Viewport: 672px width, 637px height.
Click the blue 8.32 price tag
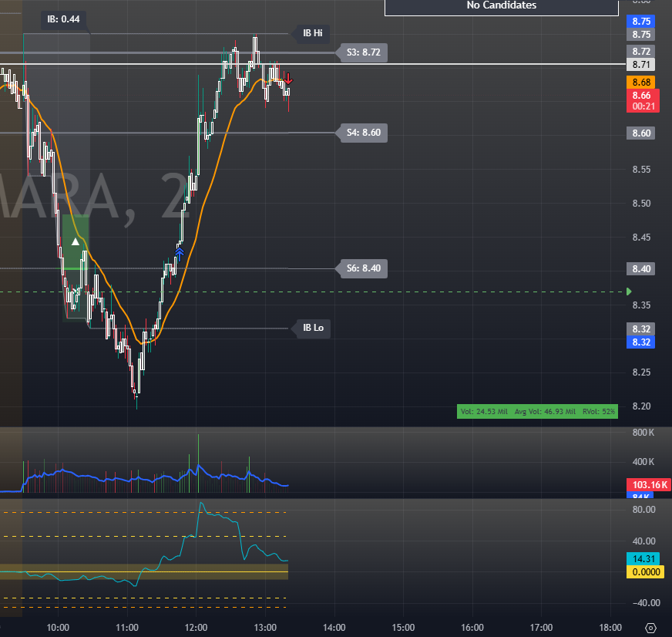(640, 342)
